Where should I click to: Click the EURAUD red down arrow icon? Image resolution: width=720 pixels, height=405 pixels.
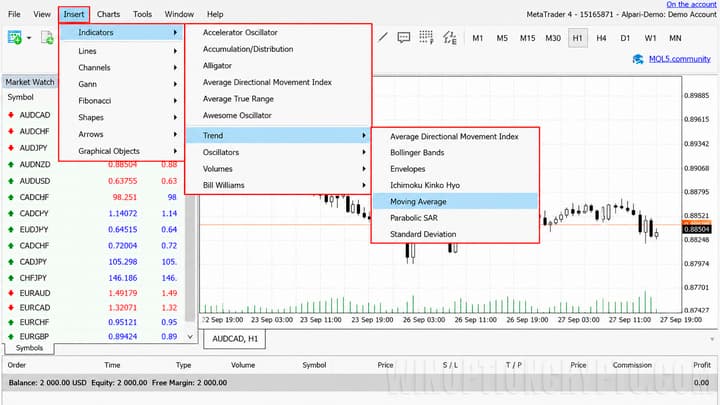(x=11, y=293)
